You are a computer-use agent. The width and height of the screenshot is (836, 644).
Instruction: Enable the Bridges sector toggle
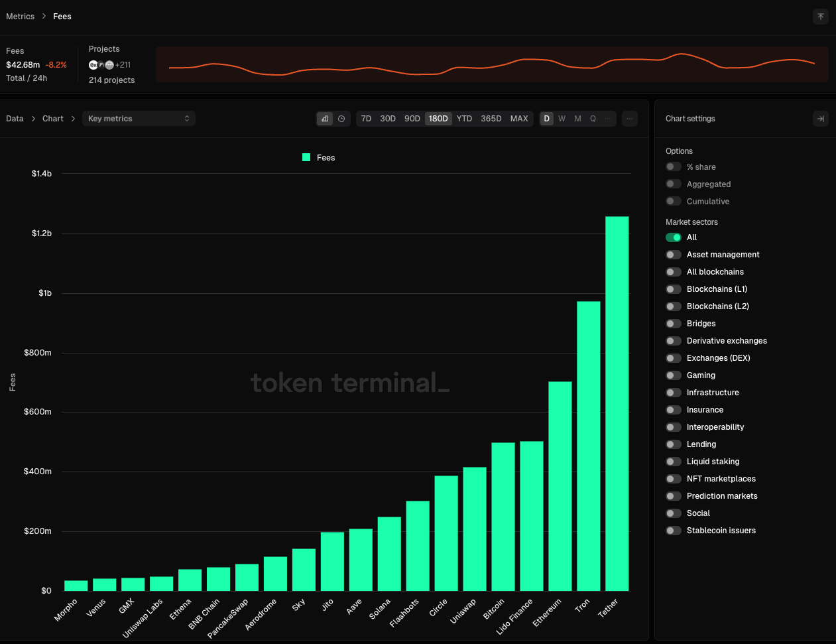pos(674,324)
